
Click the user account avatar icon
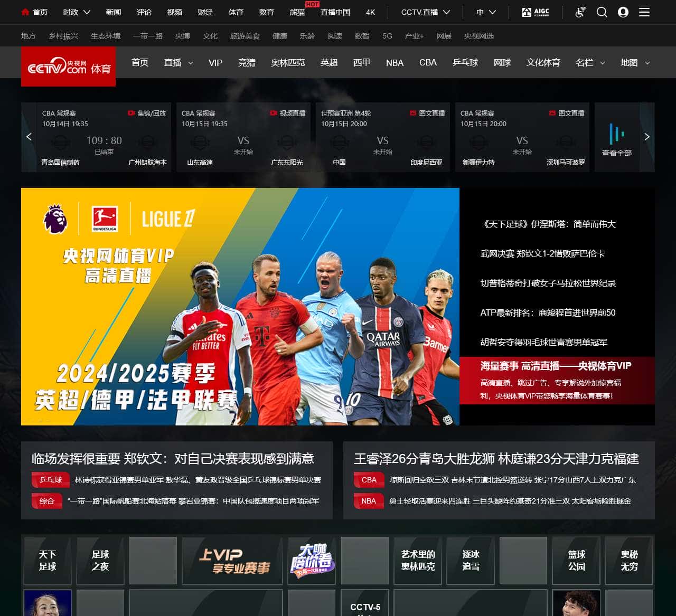623,12
